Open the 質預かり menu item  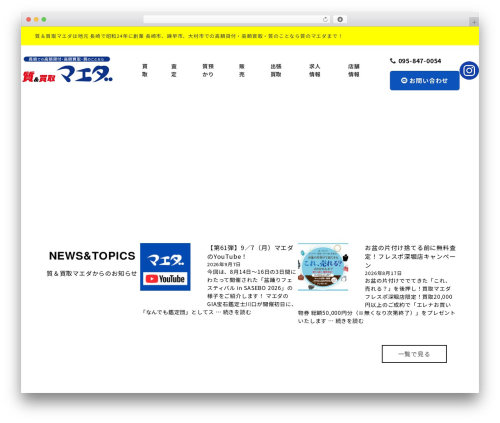click(208, 70)
